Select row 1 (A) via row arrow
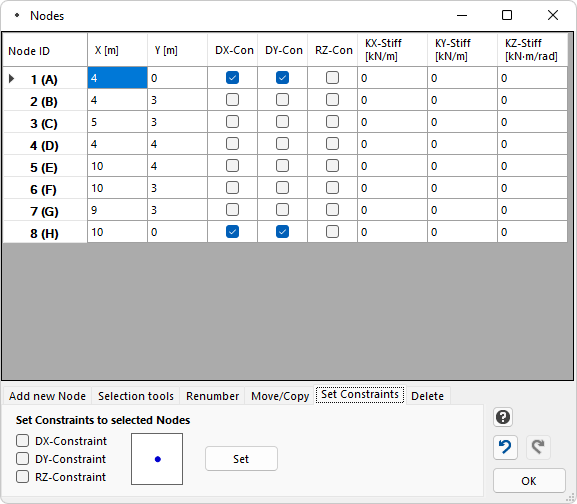Viewport: 577px width, 504px height. (x=11, y=78)
